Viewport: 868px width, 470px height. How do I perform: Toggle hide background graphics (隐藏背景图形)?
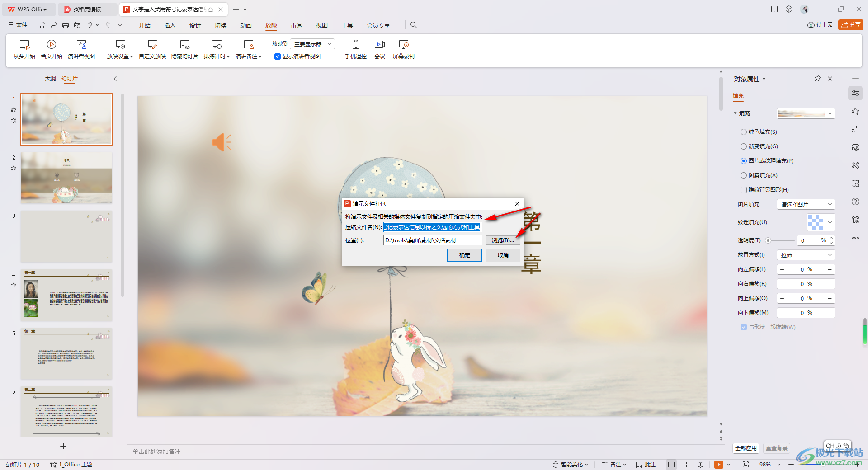tap(744, 190)
